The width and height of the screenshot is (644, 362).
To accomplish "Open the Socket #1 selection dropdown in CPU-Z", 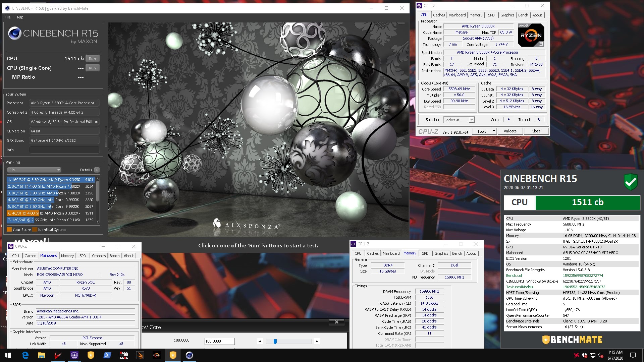I will click(459, 120).
